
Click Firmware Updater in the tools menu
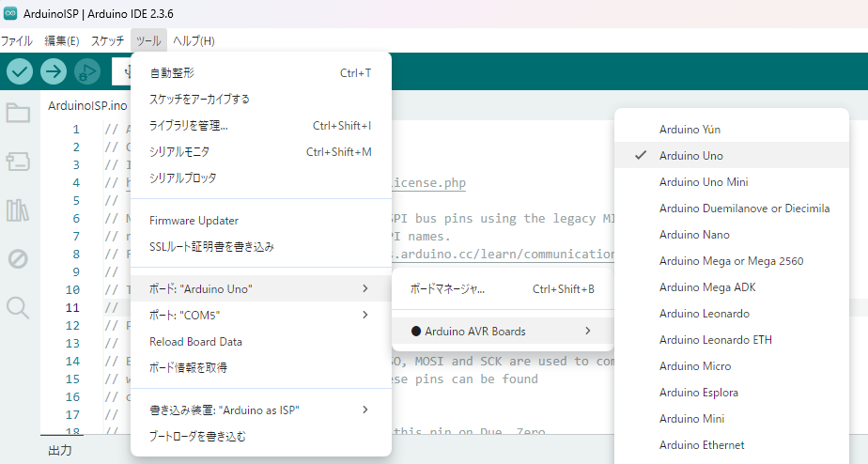coord(194,221)
